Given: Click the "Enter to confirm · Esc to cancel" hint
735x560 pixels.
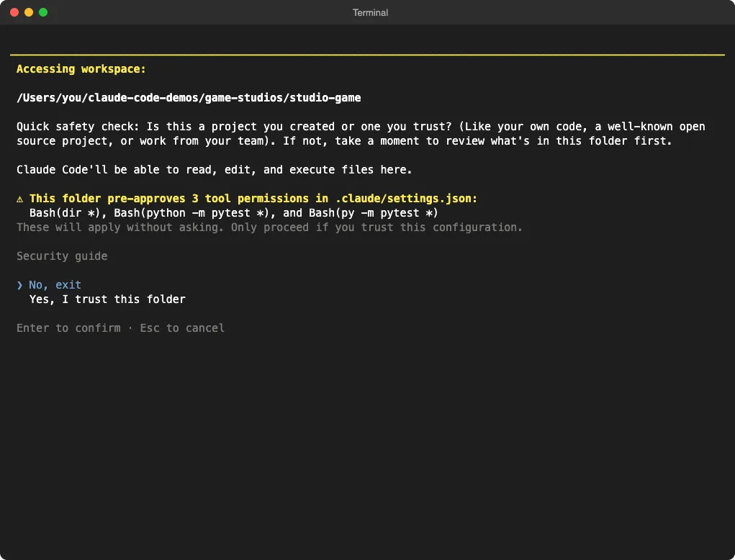Looking at the screenshot, I should point(120,328).
